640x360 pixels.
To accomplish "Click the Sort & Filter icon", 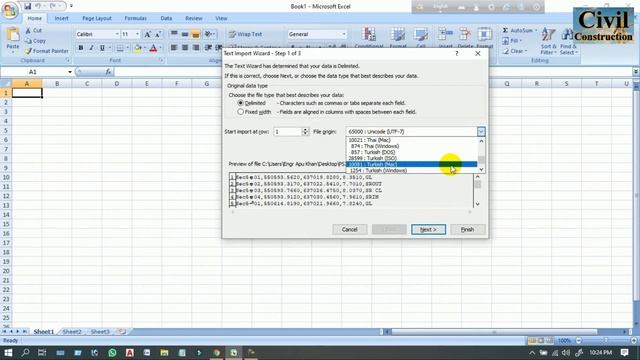I will pyautogui.click(x=548, y=35).
